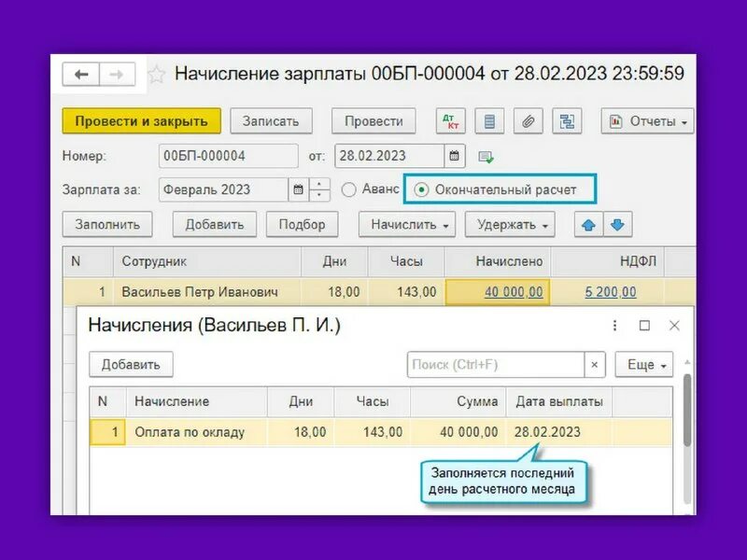
Task: Open the vertical dots menu in Начисления window
Action: (613, 323)
